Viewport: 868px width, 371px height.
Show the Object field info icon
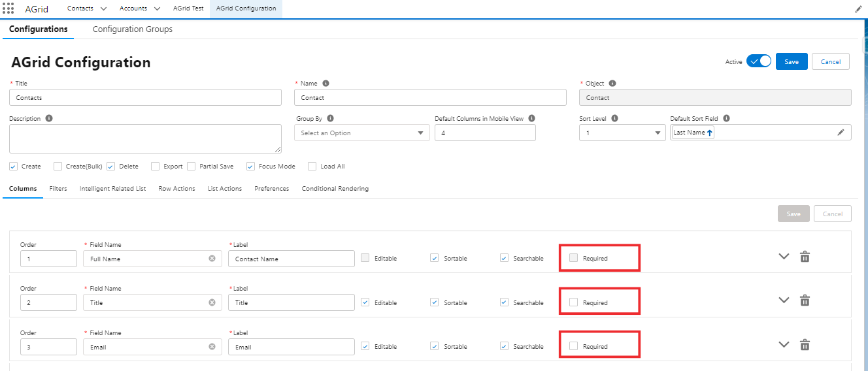click(612, 84)
